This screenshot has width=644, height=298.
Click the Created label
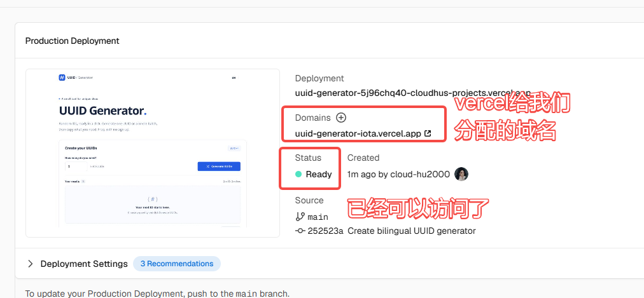(363, 158)
